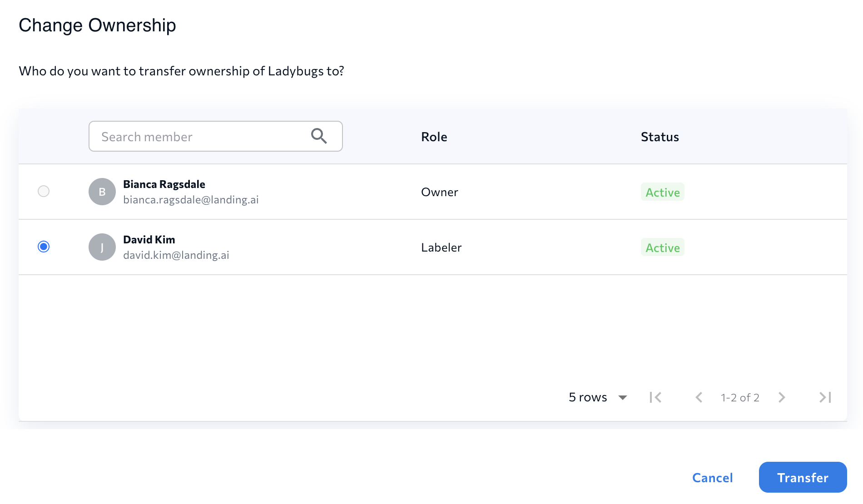Screen dimensions: 863x504
Task: Cancel the ownership change
Action: (712, 478)
